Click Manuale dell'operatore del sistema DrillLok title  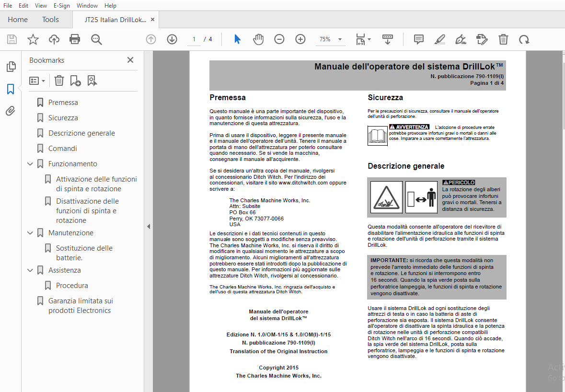click(x=409, y=66)
